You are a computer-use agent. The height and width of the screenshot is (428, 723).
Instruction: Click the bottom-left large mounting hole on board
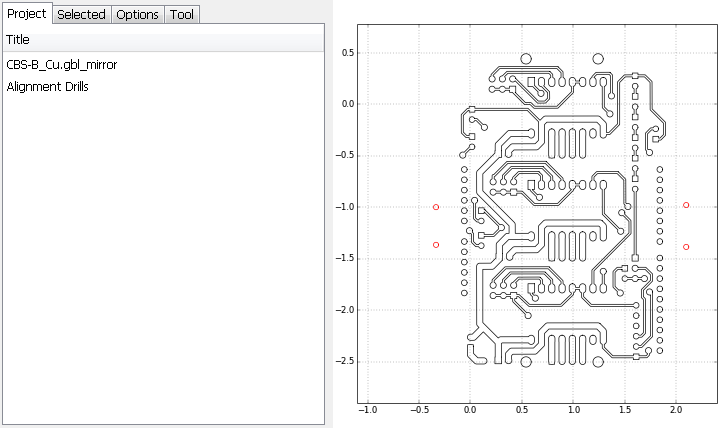tap(526, 362)
